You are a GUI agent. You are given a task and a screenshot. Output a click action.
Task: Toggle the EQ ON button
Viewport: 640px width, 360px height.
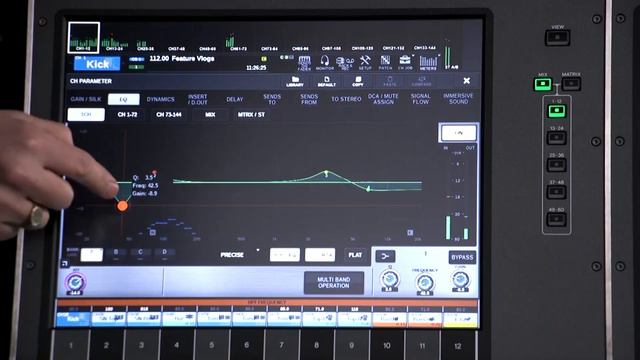458,133
